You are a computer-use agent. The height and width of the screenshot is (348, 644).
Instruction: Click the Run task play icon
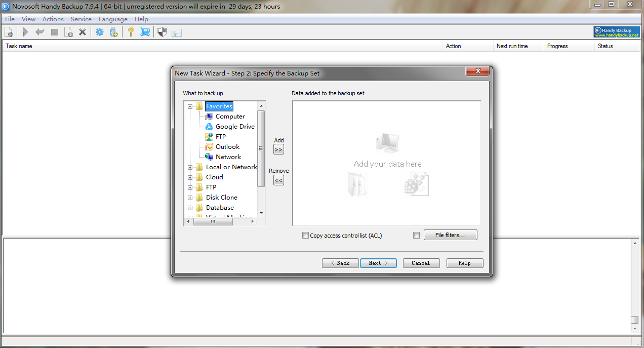tap(25, 32)
